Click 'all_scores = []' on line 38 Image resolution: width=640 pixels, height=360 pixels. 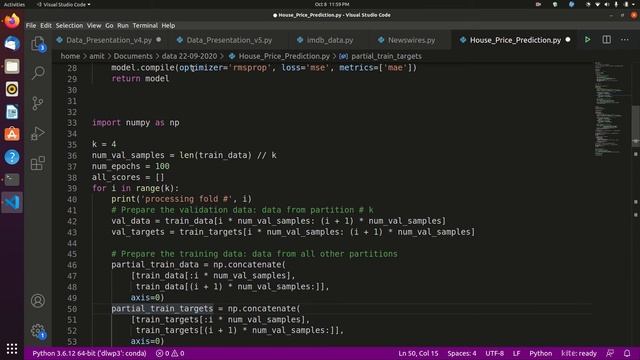[128, 178]
